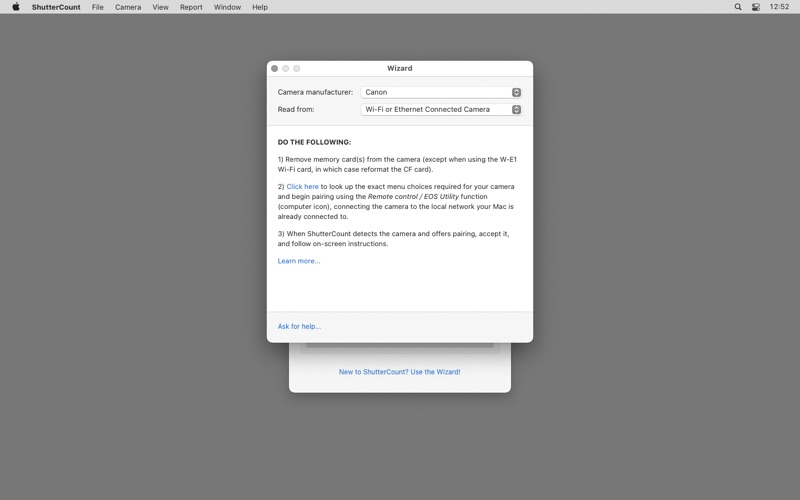Open Spotlight search in menu bar
800x500 pixels.
[738, 7]
